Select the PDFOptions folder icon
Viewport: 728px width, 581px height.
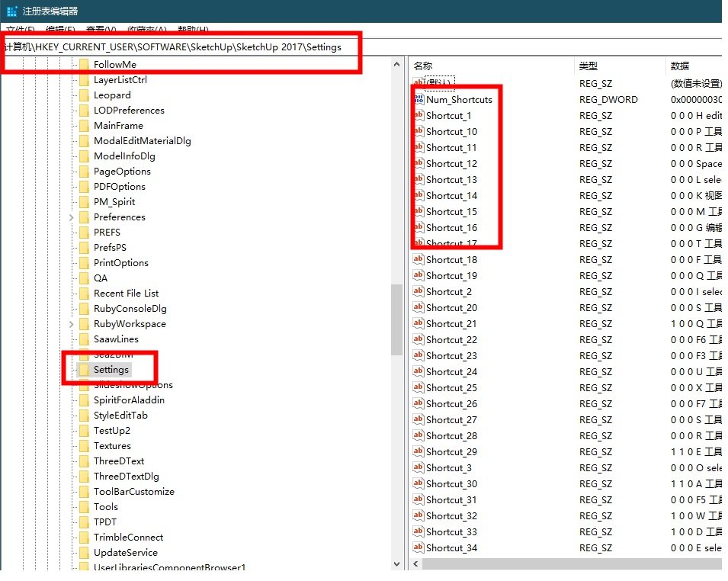point(84,187)
